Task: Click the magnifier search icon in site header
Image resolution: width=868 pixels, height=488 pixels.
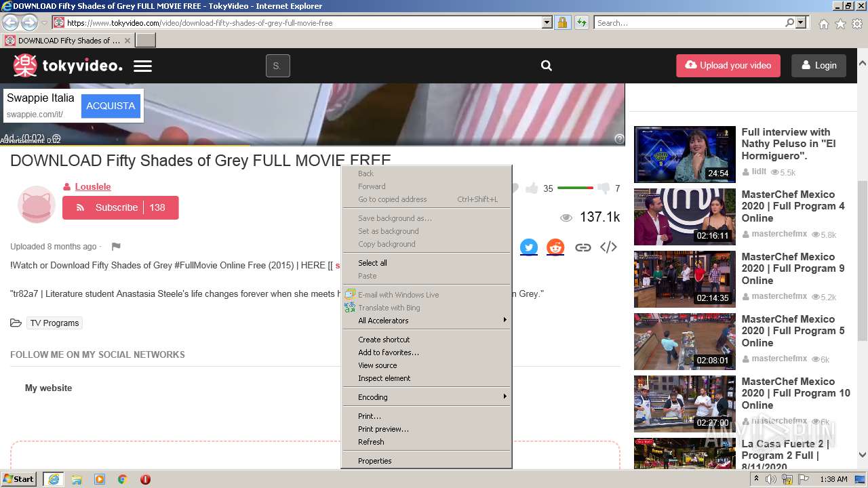Action: 547,66
